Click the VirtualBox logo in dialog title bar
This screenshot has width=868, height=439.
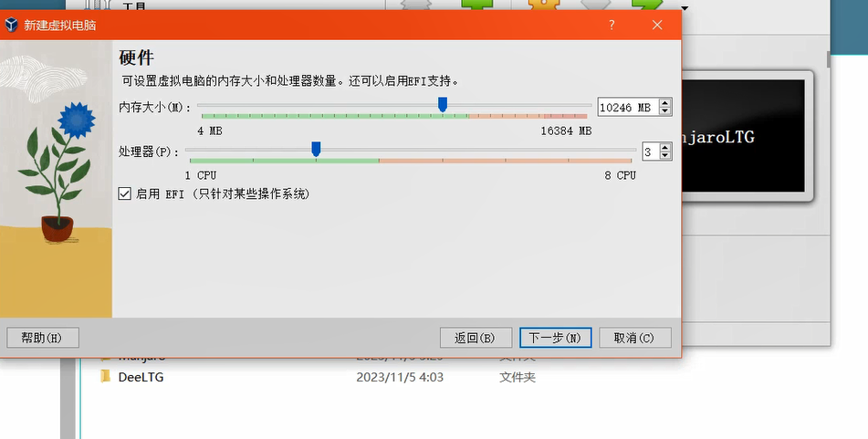11,25
